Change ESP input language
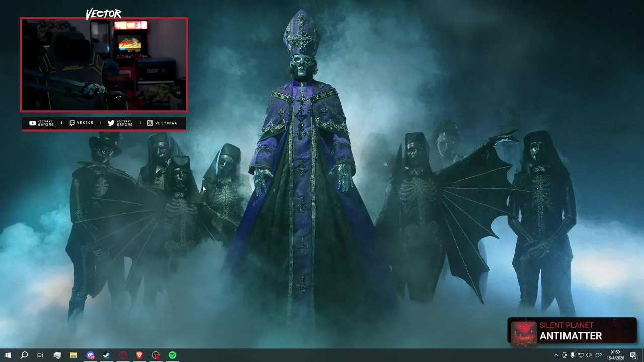 (599, 355)
